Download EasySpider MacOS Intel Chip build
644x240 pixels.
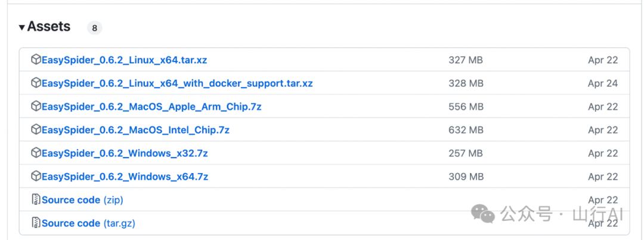[135, 130]
